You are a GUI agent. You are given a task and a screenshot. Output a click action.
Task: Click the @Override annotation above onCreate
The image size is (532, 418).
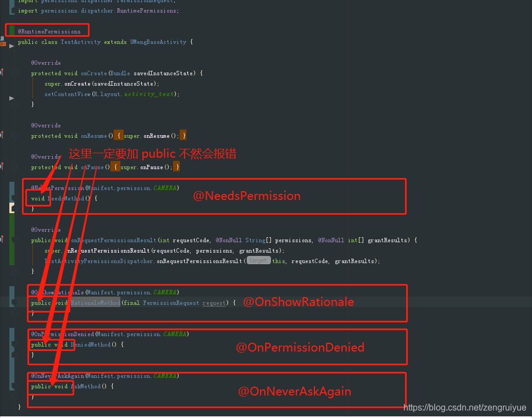tap(46, 63)
